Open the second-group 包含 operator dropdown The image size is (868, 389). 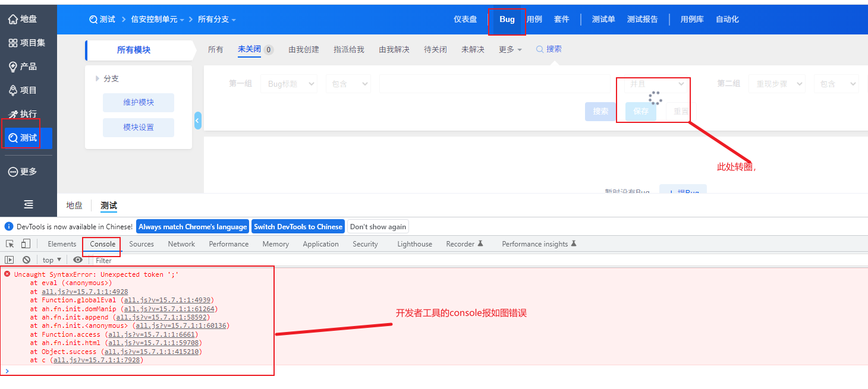(x=836, y=84)
